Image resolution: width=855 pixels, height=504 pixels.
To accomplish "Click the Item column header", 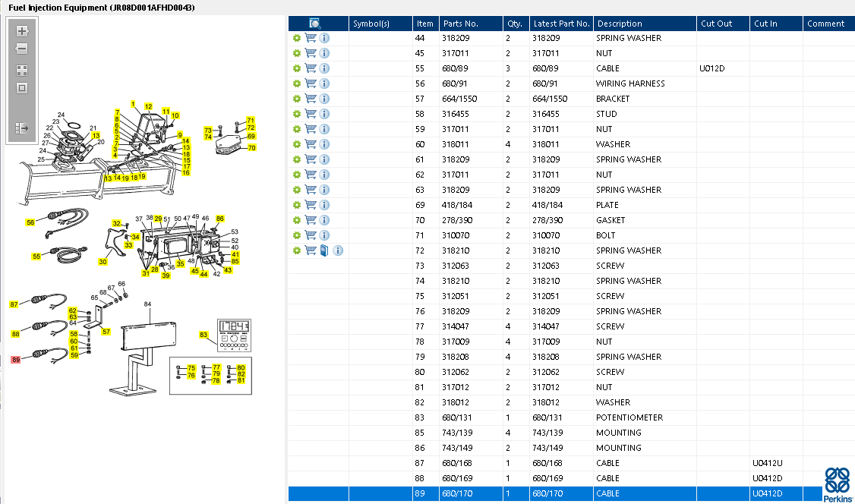I will 425,24.
